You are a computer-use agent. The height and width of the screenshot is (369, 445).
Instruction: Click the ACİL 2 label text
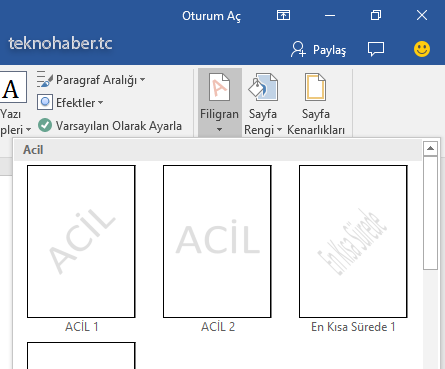pos(218,327)
